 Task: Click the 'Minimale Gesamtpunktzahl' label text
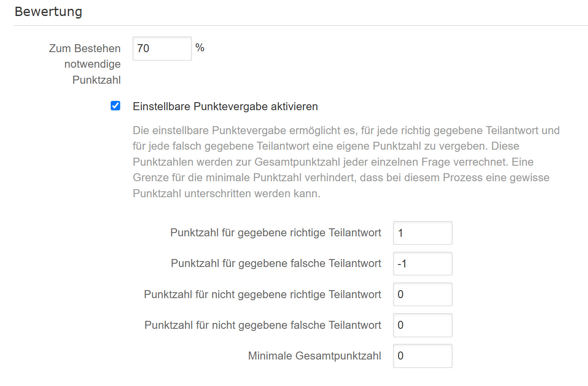(x=314, y=356)
